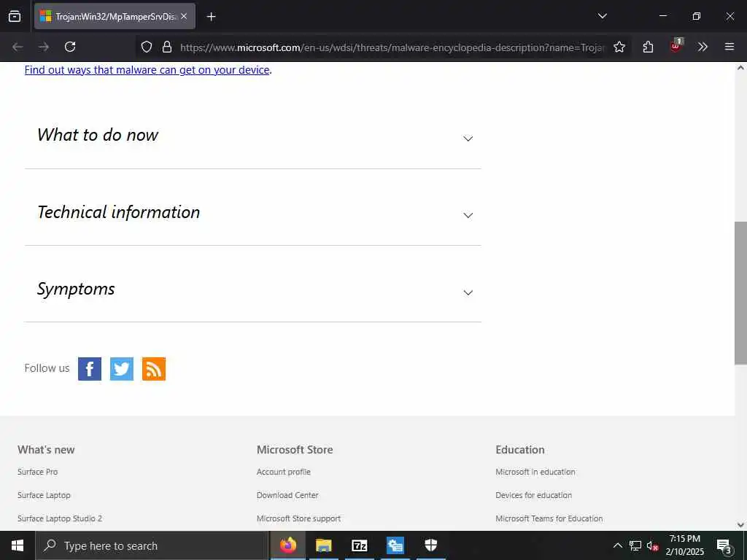Screen dimensions: 747x560
Task: Open File Explorer from the taskbar
Action: tap(323, 545)
